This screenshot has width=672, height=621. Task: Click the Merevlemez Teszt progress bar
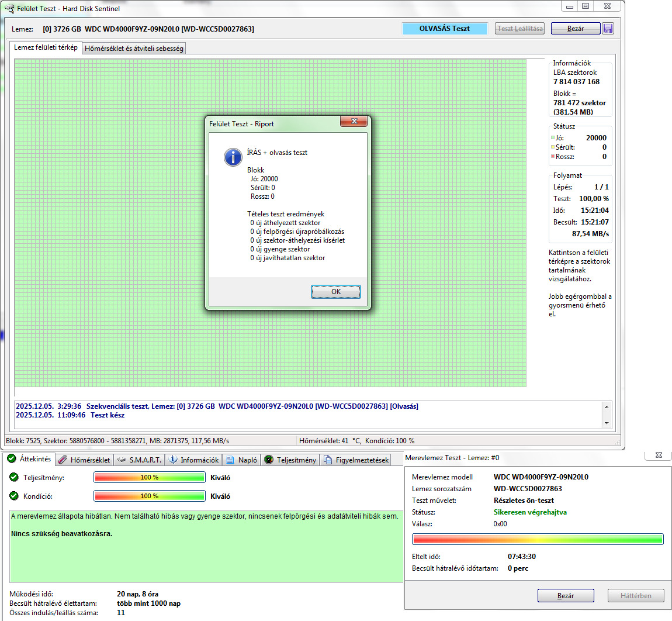point(538,539)
